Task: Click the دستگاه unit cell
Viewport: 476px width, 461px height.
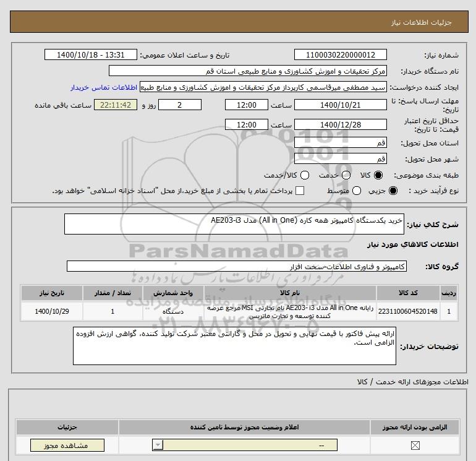Action: (x=173, y=311)
